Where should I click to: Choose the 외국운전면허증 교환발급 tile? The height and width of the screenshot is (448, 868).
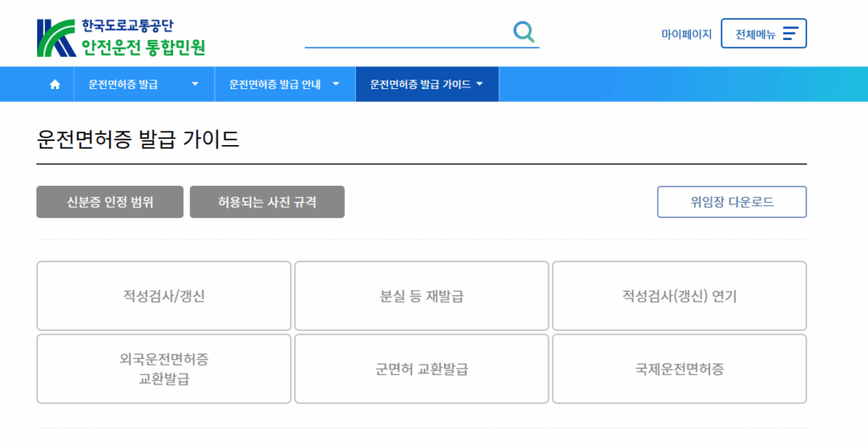164,369
